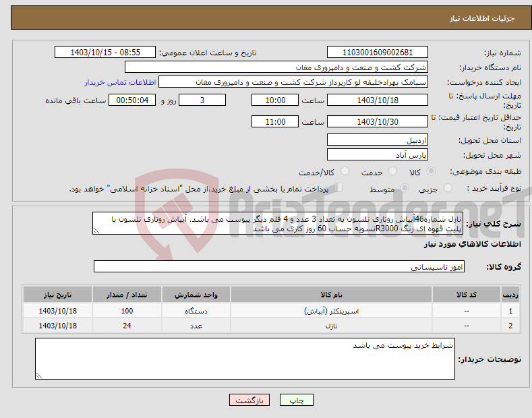The height and width of the screenshot is (418, 532).
Task: Click the unit cell عدد
Action: point(196,326)
